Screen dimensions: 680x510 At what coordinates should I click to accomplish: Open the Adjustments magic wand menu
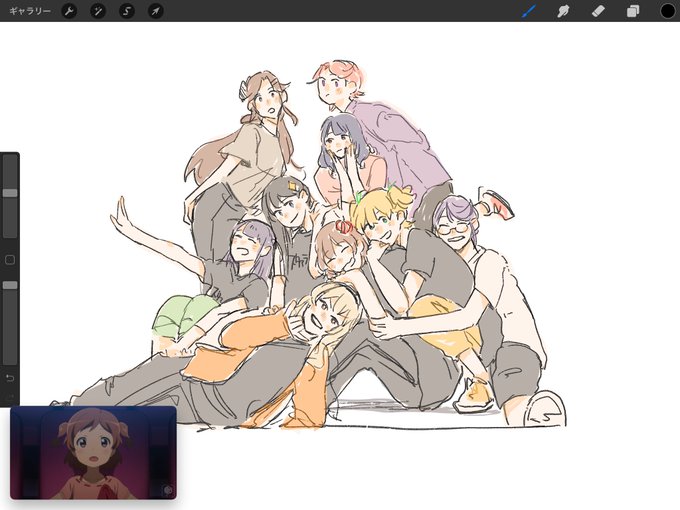coord(98,11)
